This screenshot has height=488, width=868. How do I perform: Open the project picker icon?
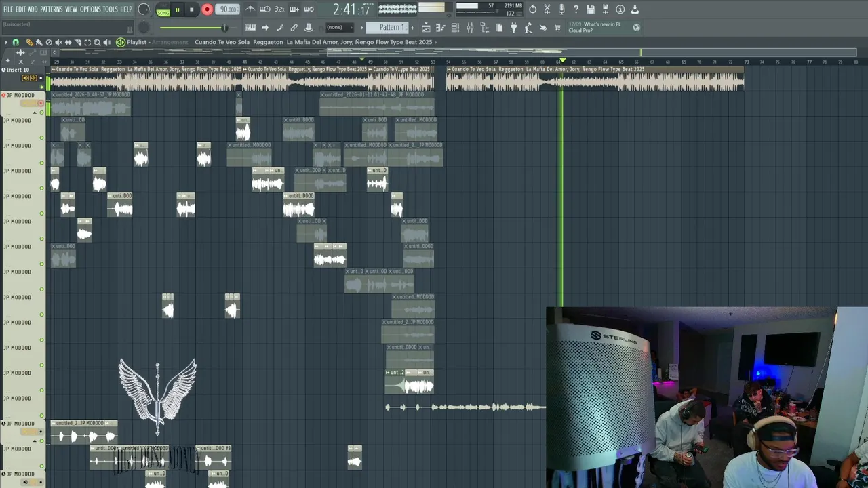500,28
